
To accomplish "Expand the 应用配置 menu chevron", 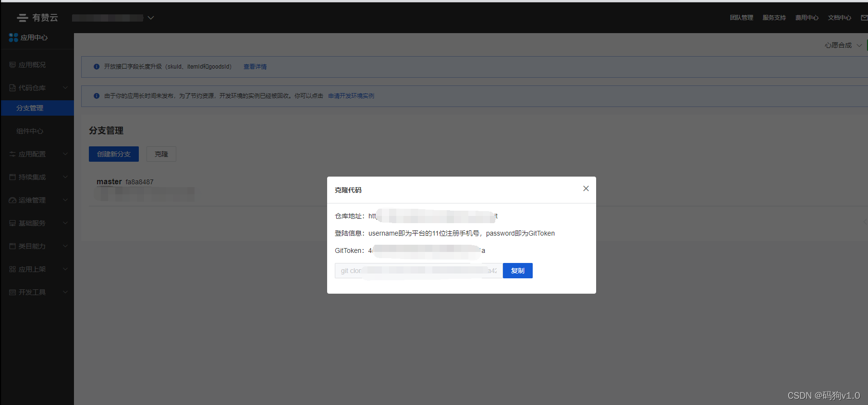I will pos(65,154).
